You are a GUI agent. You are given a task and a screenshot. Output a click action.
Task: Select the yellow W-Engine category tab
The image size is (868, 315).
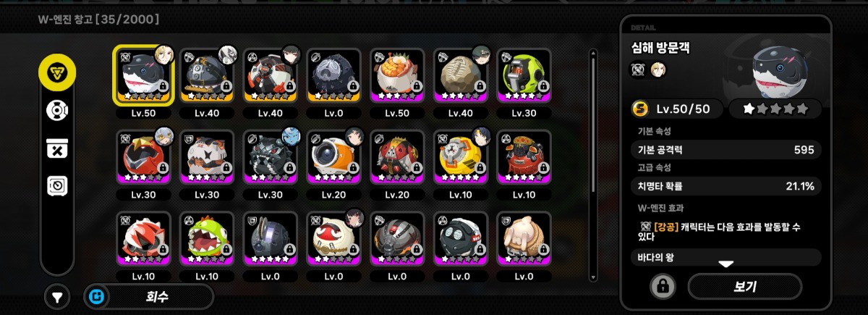[x=56, y=72]
